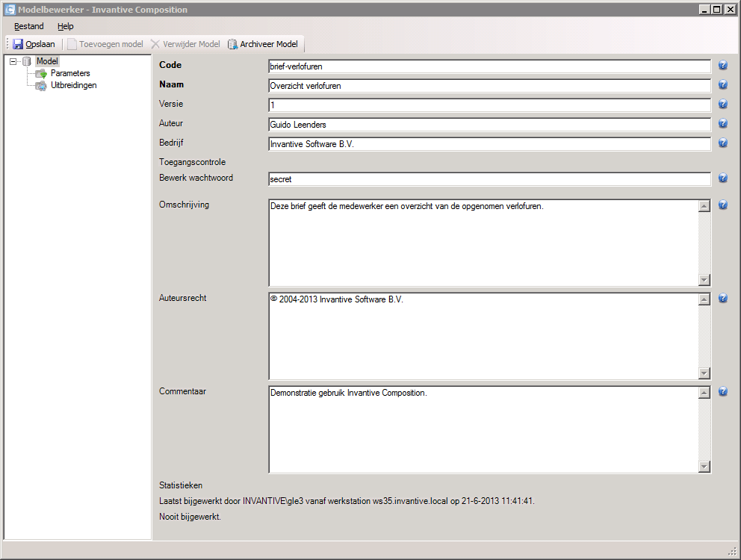Click the 'Nooit bijgewerkt.' text
Screen dimensions: 741x560
point(190,517)
